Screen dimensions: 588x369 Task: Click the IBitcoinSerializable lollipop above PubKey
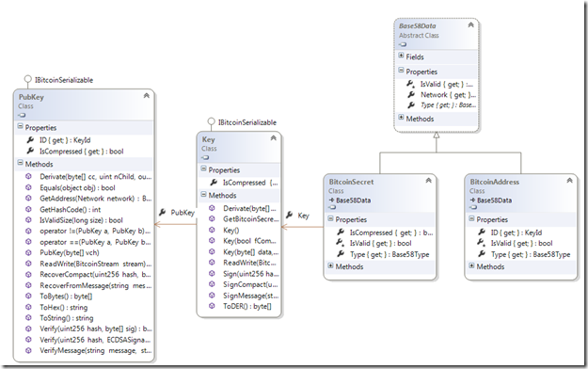point(27,79)
